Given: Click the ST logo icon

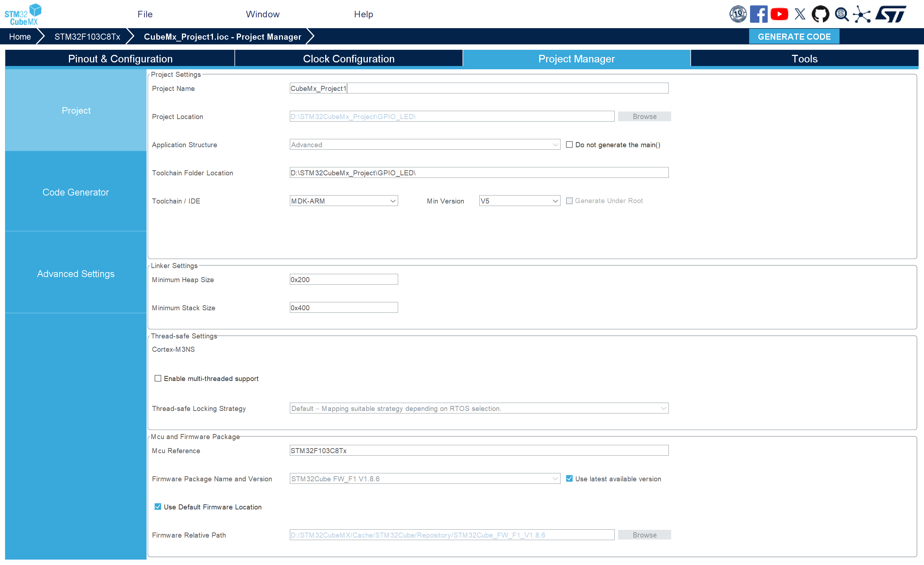Looking at the screenshot, I should click(891, 14).
